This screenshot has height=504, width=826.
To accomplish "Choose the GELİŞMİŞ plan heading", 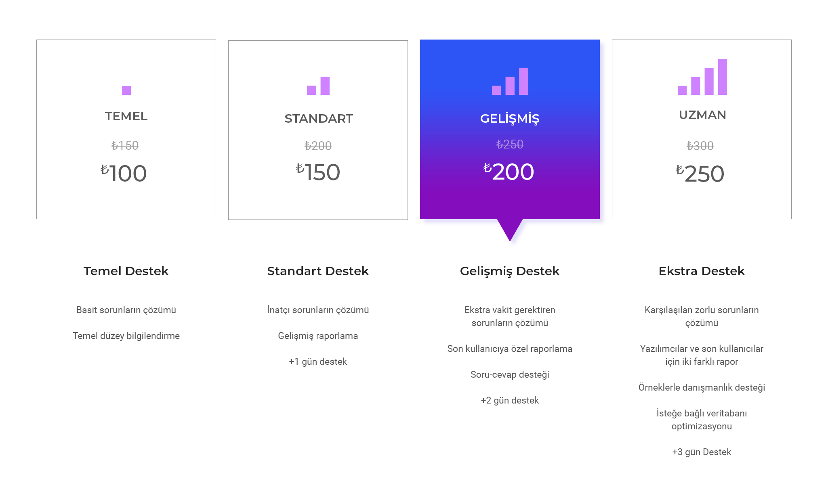I will [x=510, y=119].
